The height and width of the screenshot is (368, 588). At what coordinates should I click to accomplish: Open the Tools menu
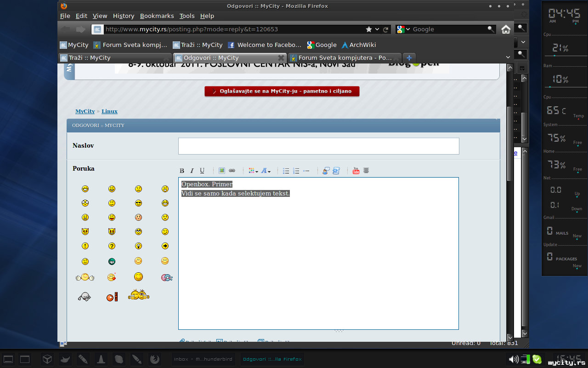(187, 16)
